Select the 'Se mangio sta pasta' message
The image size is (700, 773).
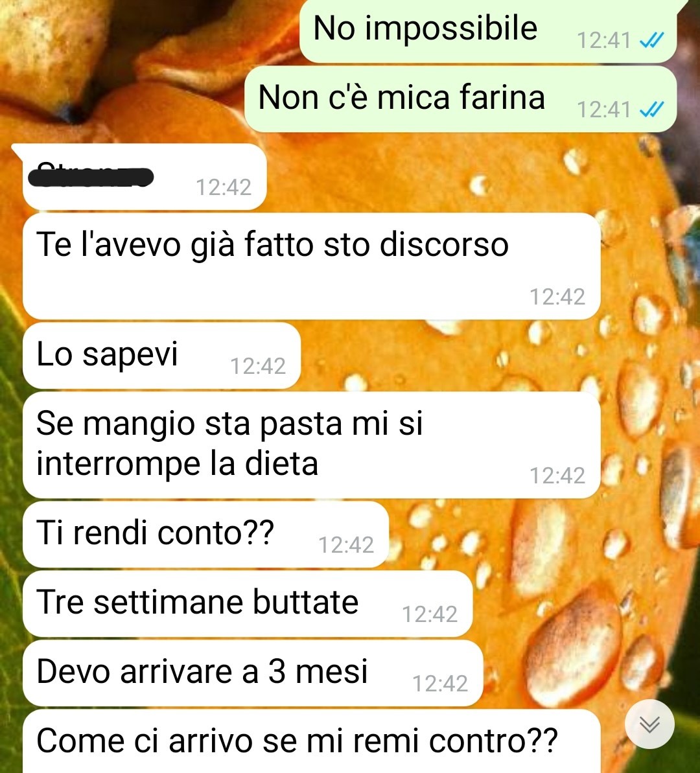click(x=311, y=444)
